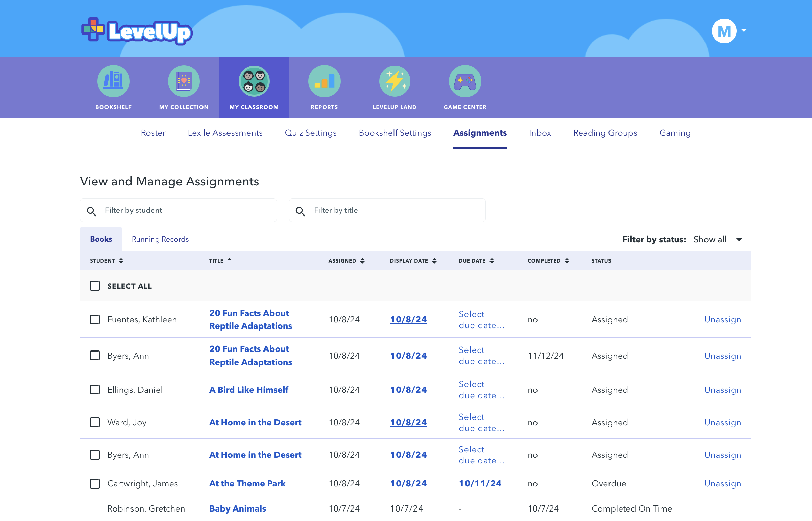Check the Select All checkbox

coord(95,286)
